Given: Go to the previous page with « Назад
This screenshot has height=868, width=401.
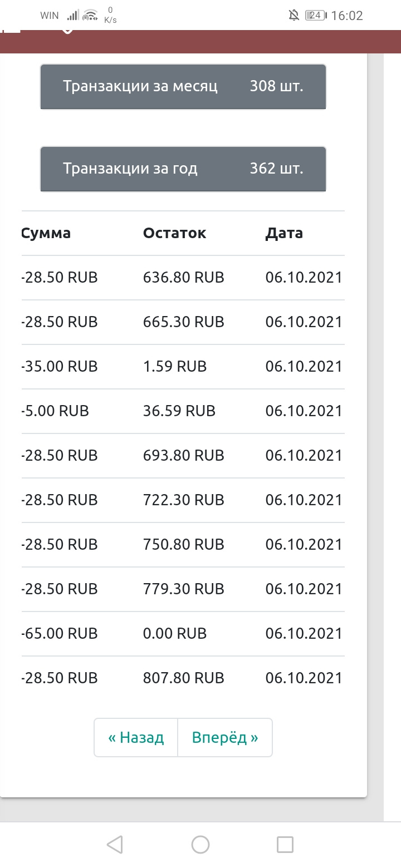Looking at the screenshot, I should [x=136, y=738].
